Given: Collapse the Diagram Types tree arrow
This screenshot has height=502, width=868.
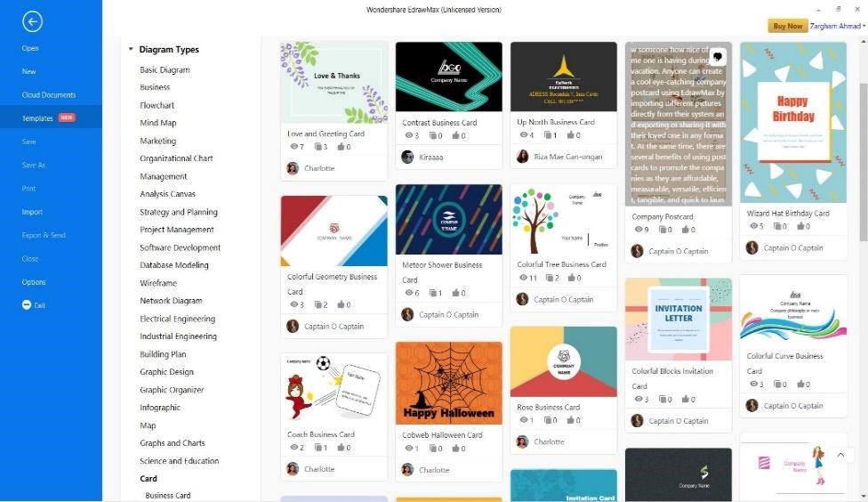Looking at the screenshot, I should point(132,49).
